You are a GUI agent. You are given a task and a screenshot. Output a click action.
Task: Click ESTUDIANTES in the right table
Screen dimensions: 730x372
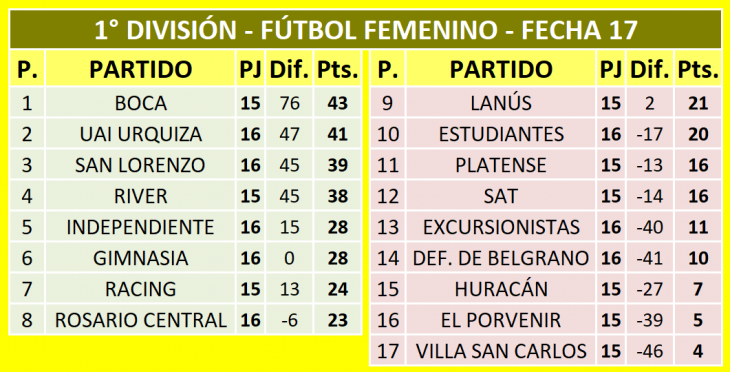coord(501,134)
